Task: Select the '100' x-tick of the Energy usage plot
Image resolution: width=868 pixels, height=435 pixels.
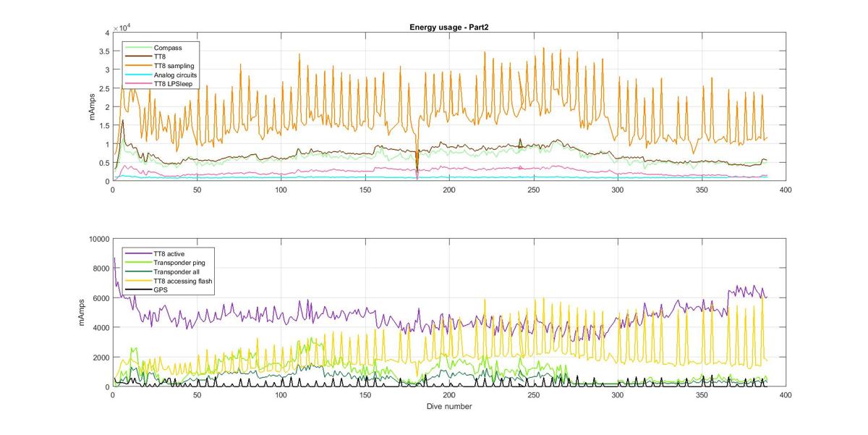Action: 281,190
